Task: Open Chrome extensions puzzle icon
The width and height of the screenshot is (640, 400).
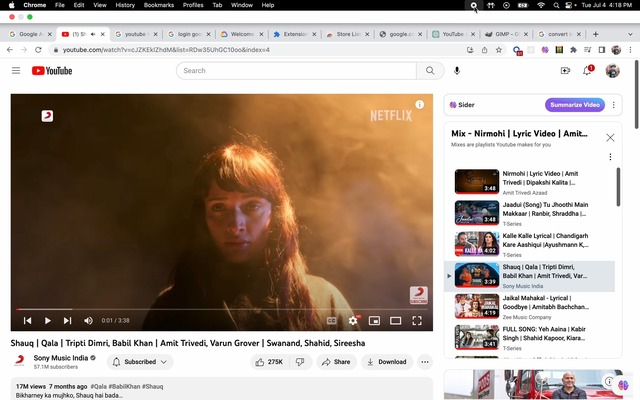Action: 573,50
